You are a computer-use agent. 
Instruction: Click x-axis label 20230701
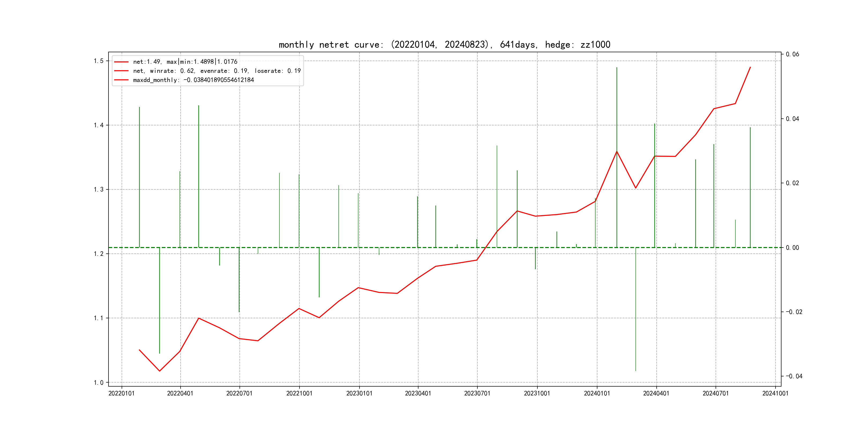(477, 394)
